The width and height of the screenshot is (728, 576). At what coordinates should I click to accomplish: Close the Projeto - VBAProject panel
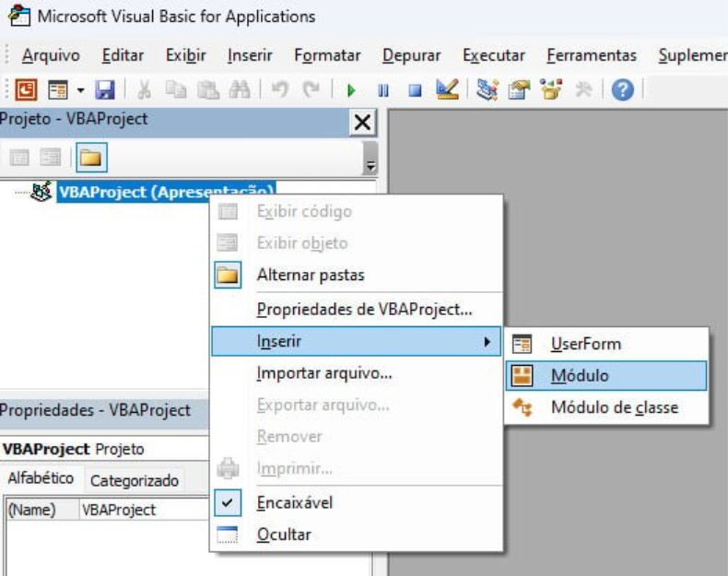pos(362,123)
